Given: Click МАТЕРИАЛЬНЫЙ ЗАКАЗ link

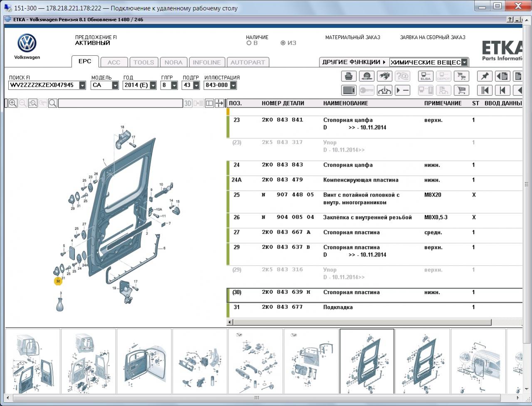Looking at the screenshot, I should (x=353, y=37).
